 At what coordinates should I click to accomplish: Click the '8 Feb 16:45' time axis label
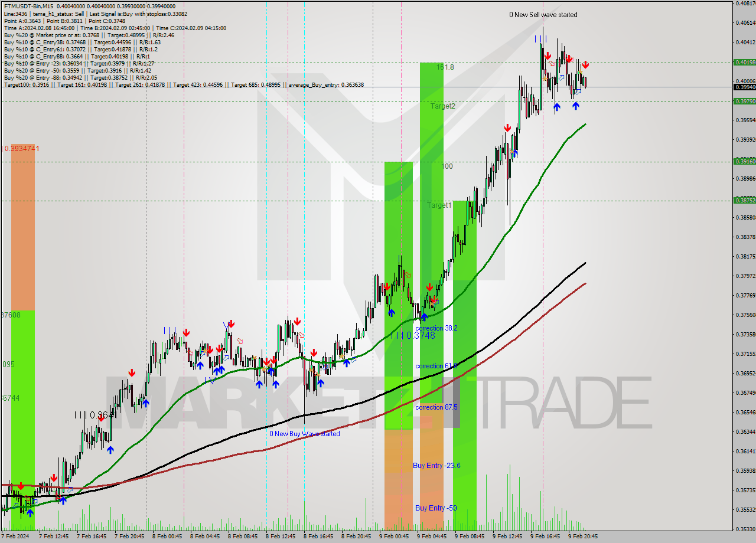point(318,537)
